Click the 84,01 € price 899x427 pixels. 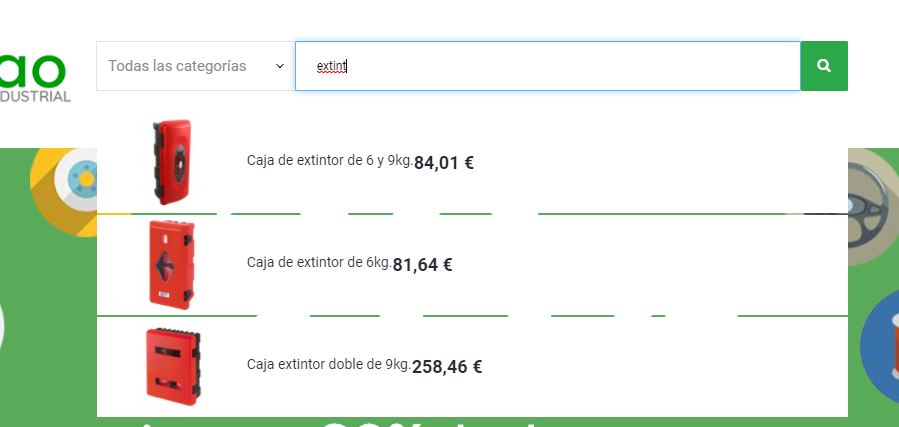point(444,163)
